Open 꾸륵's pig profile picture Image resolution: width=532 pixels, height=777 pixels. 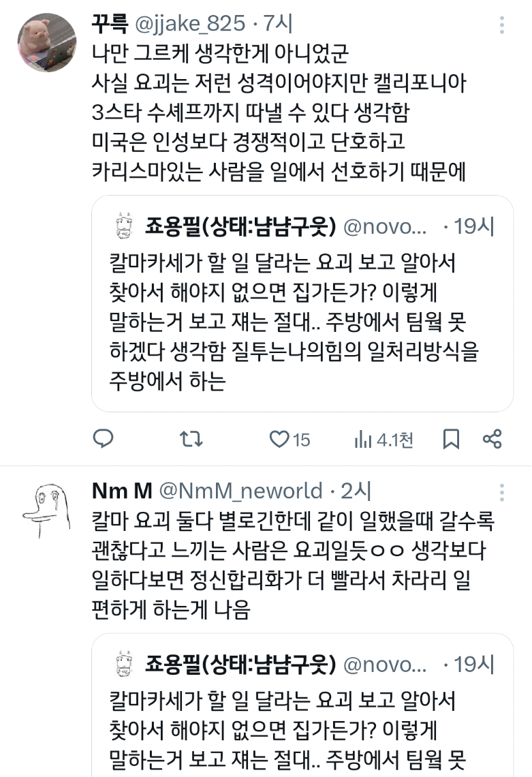pos(46,41)
